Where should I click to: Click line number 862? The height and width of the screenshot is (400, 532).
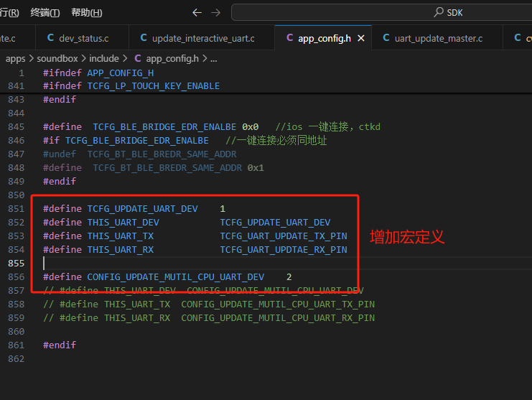click(17, 359)
